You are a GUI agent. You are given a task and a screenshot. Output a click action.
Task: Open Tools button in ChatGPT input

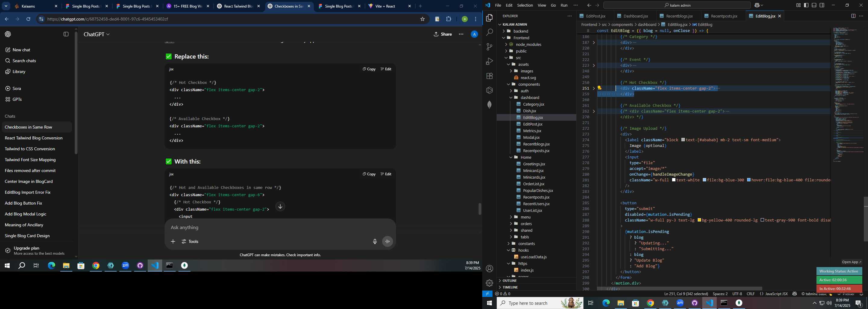[190, 241]
